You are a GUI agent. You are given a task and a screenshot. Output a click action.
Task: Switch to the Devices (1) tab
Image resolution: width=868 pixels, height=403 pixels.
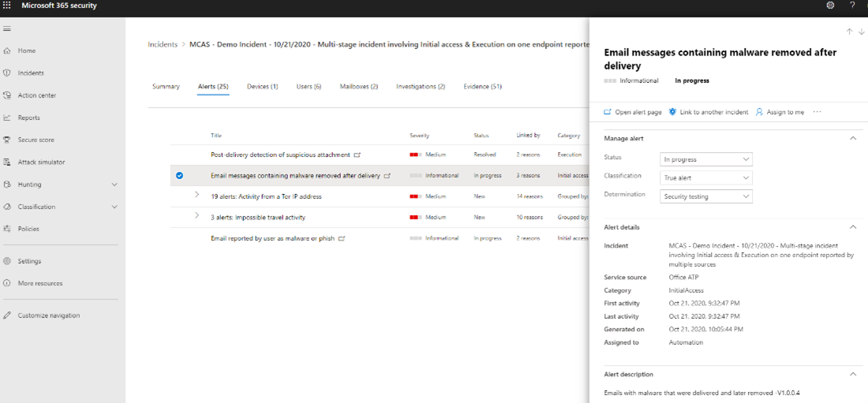click(x=263, y=87)
